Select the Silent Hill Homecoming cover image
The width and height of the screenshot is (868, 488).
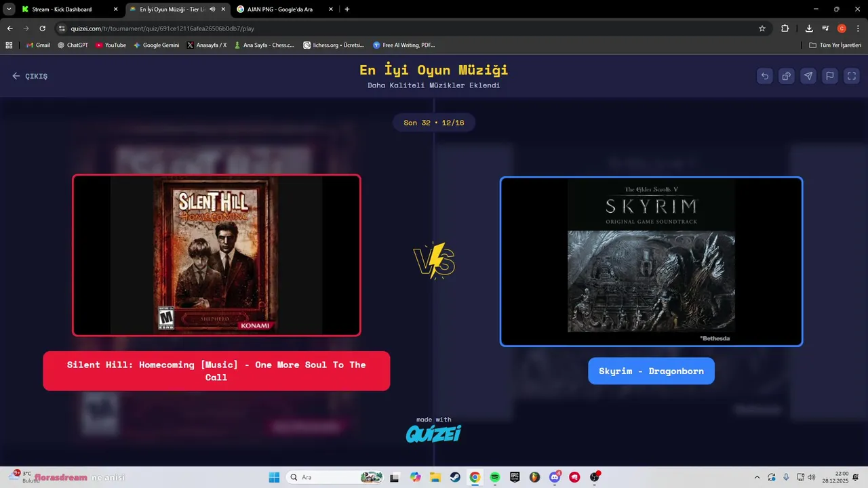(216, 255)
